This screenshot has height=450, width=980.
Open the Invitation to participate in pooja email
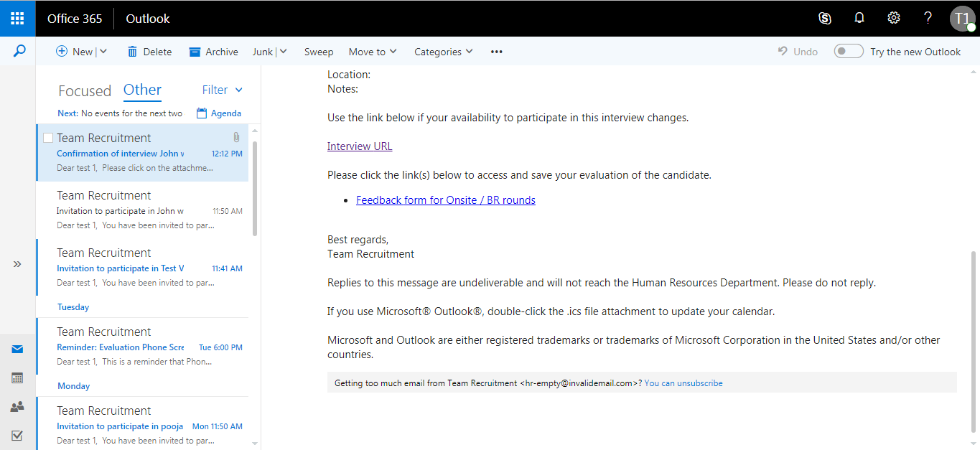[142, 423]
